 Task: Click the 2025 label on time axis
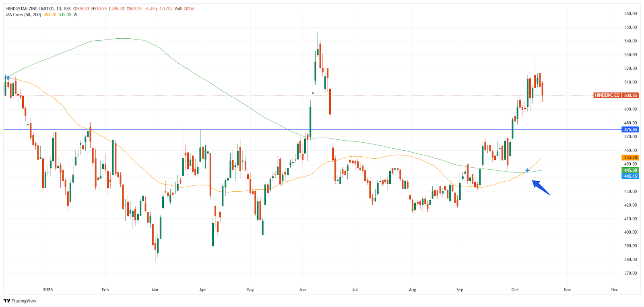pos(48,290)
